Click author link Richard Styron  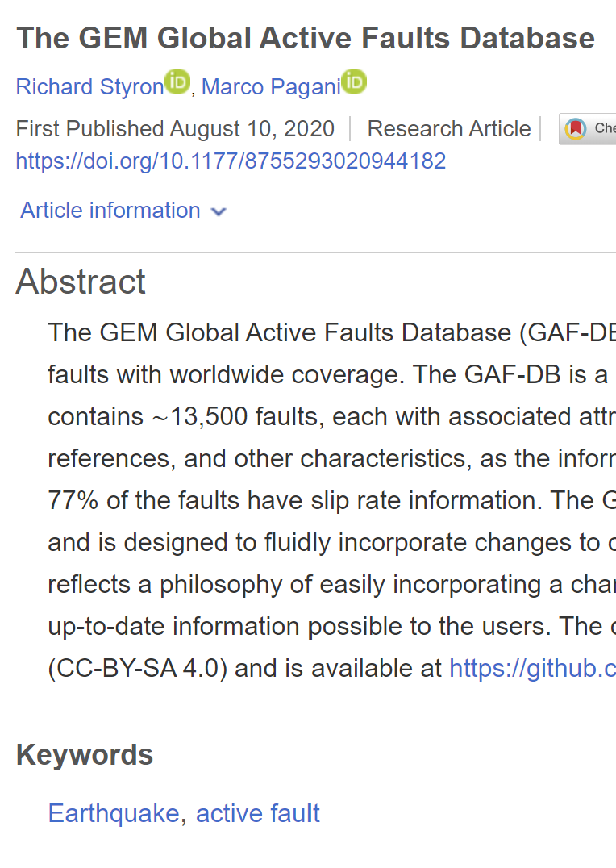click(89, 86)
